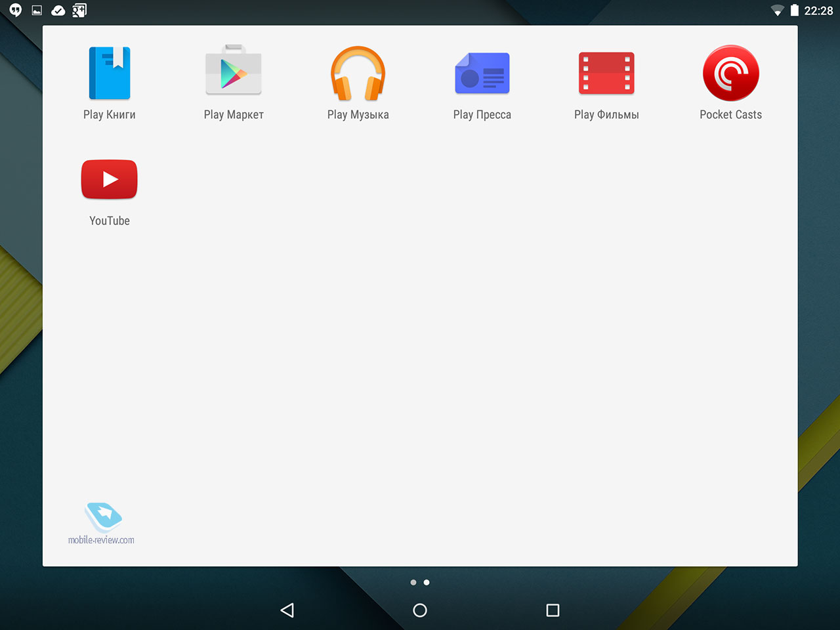Tap the Recents square button

[x=553, y=610]
